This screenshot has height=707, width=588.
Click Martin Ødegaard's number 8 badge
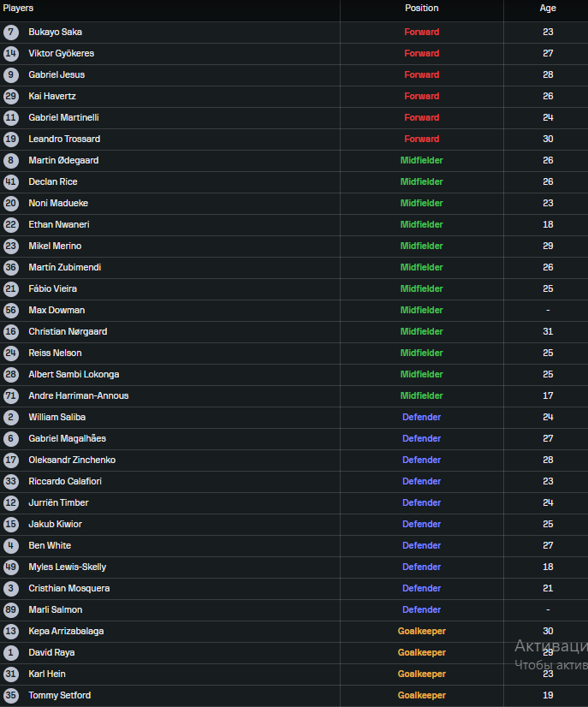(x=10, y=160)
